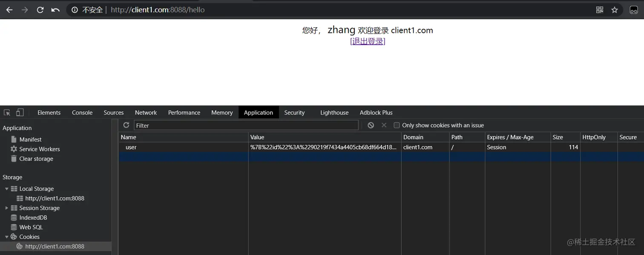The width and height of the screenshot is (644, 255).
Task: Select the user cookie name cell
Action: click(x=183, y=147)
